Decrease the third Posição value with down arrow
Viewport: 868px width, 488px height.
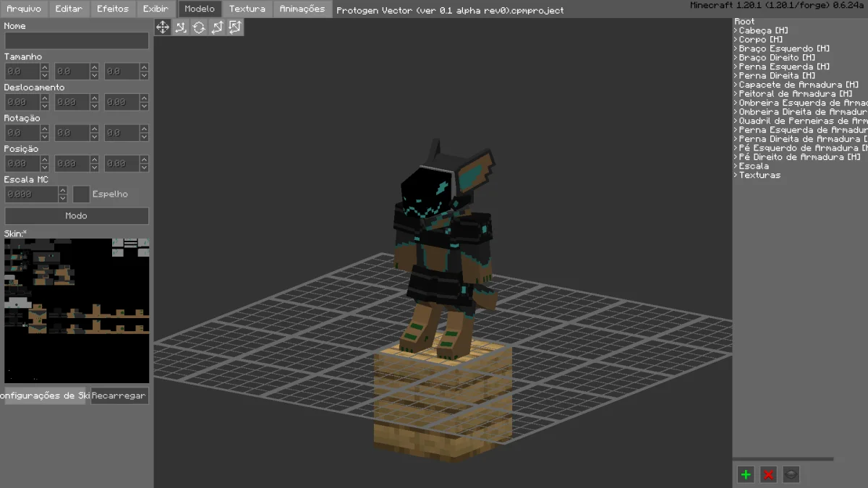coord(144,168)
